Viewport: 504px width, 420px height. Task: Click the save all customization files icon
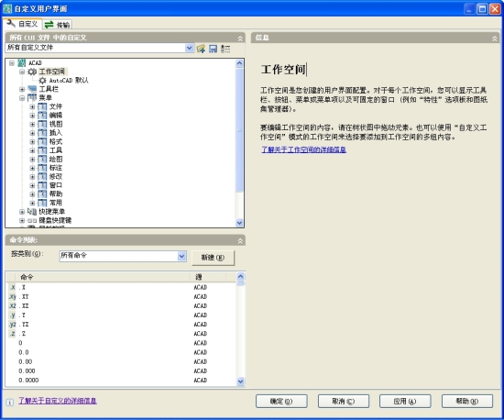pyautogui.click(x=213, y=49)
